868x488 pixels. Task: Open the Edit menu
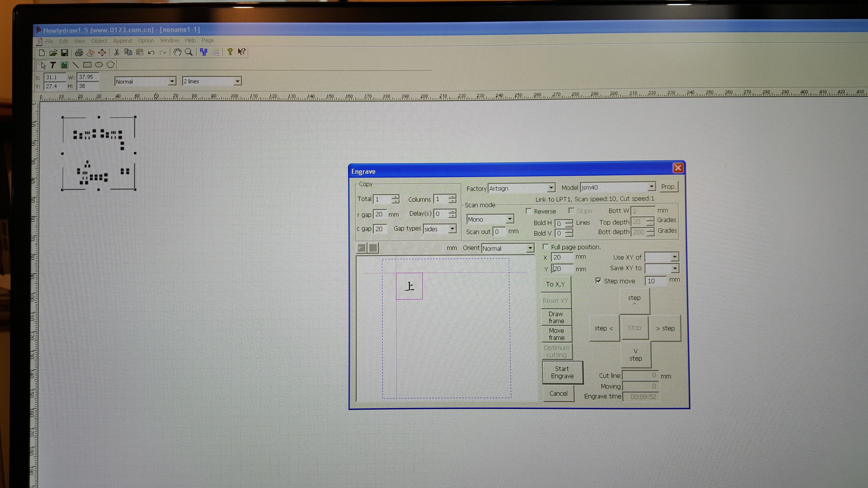coord(63,41)
